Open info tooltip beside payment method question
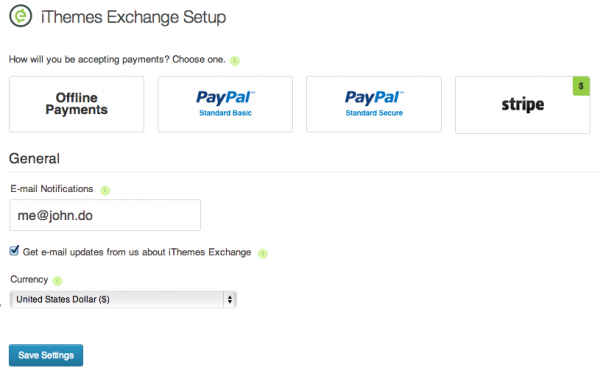Viewport: 600px width, 376px height. (x=235, y=61)
